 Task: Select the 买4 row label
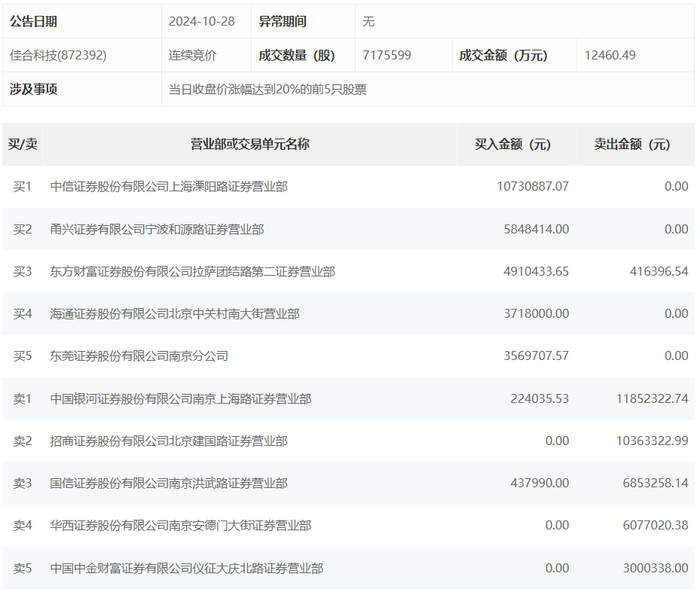pyautogui.click(x=22, y=314)
